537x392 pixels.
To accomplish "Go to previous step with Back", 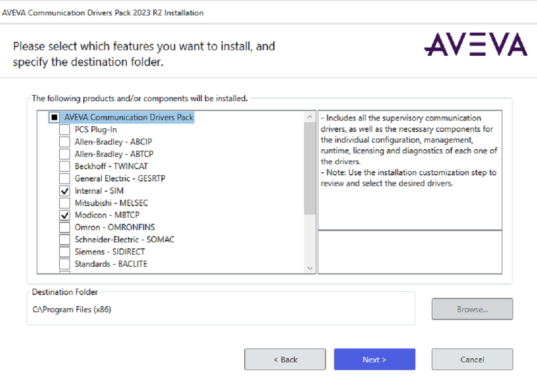I will (x=285, y=359).
